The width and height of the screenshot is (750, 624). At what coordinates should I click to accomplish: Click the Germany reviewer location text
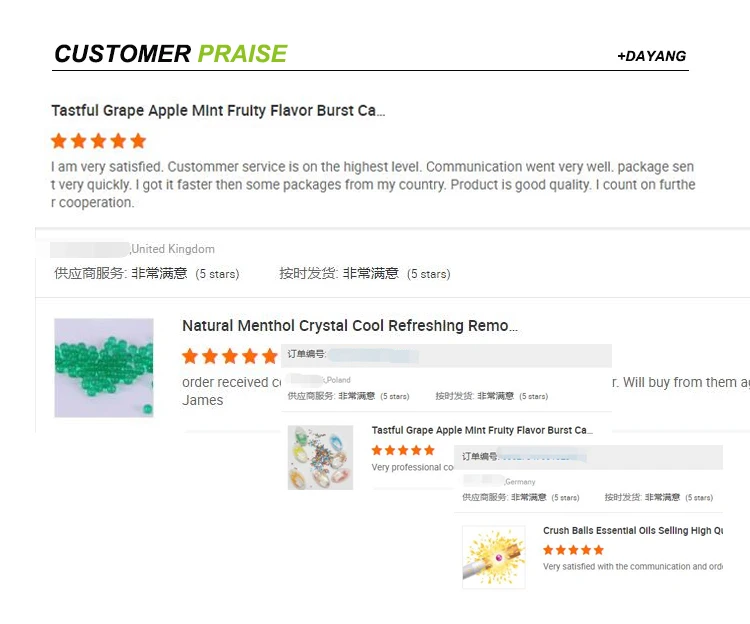tap(520, 482)
